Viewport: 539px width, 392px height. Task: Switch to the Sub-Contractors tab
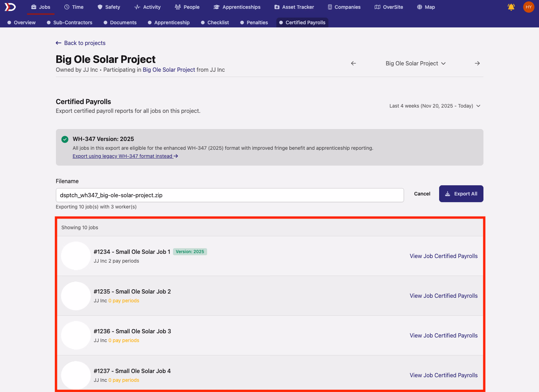point(70,23)
